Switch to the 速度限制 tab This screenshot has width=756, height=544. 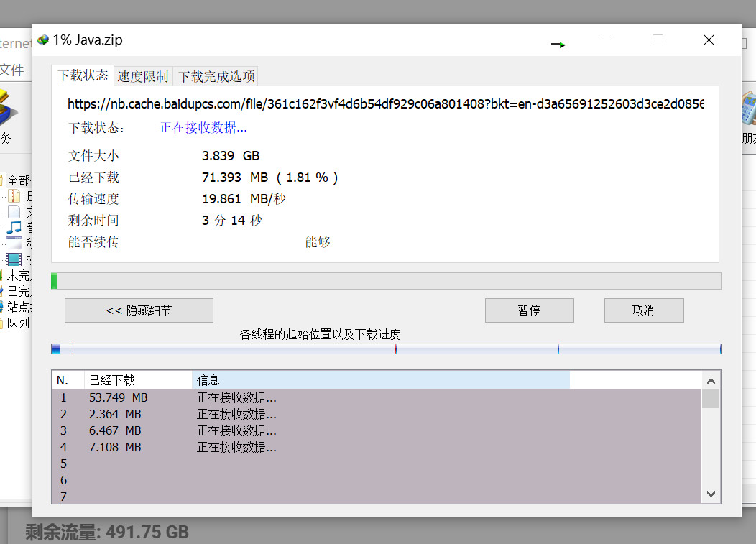coord(143,76)
